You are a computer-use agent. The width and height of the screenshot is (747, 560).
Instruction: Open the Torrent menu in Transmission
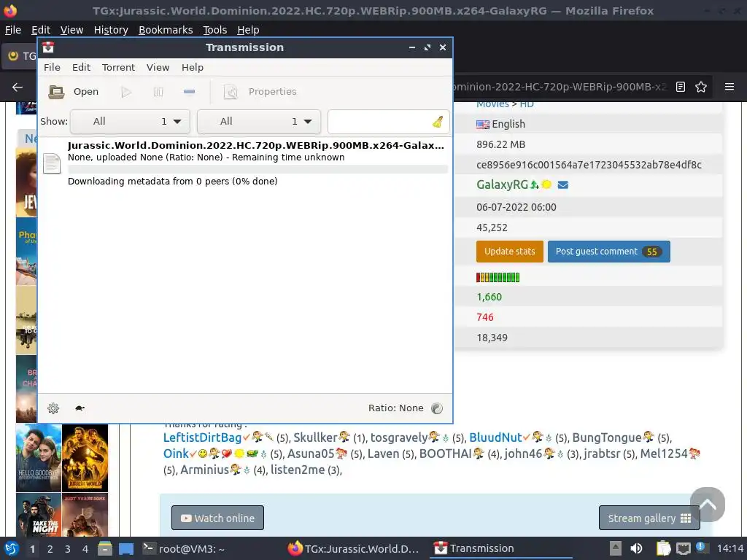pos(118,67)
